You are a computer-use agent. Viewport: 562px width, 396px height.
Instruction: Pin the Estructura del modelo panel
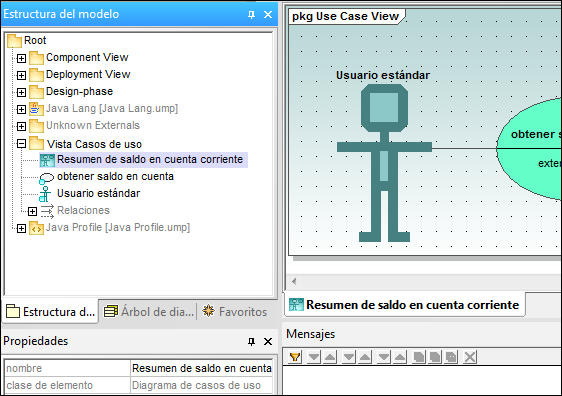[251, 15]
